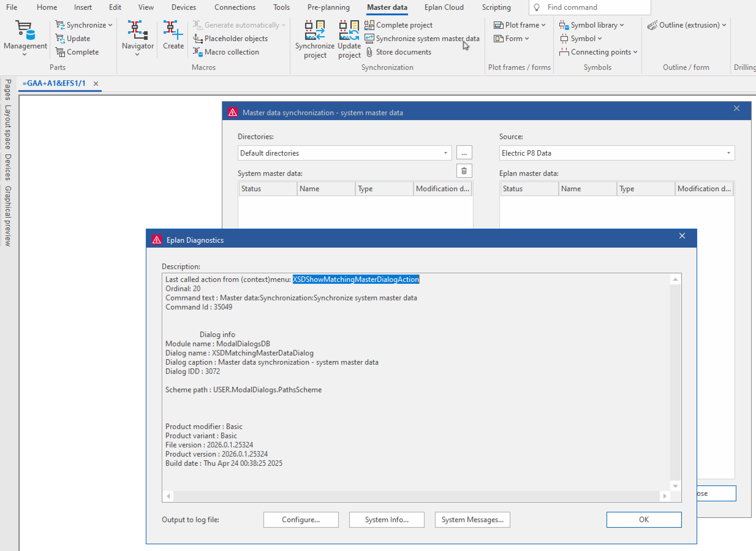The height and width of the screenshot is (551, 756).
Task: Open Symbol library menu
Action: pos(592,25)
